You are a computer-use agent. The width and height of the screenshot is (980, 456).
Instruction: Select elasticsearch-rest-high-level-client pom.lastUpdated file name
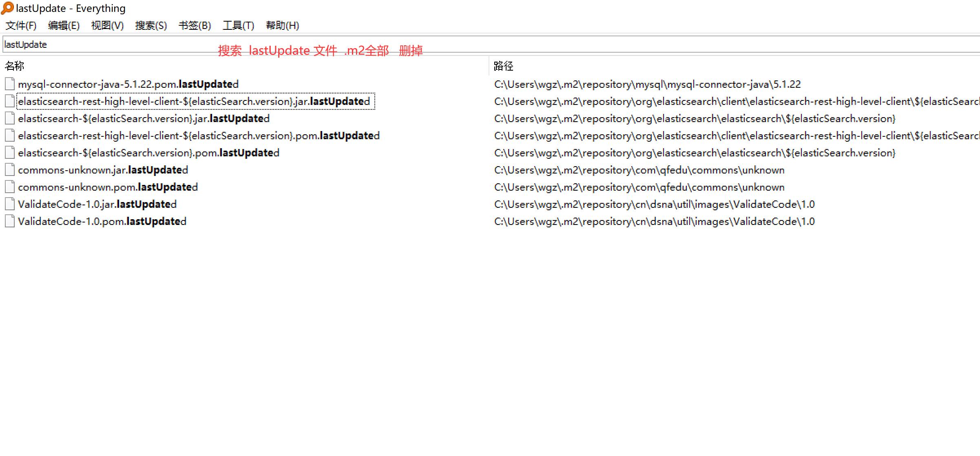[x=199, y=136]
